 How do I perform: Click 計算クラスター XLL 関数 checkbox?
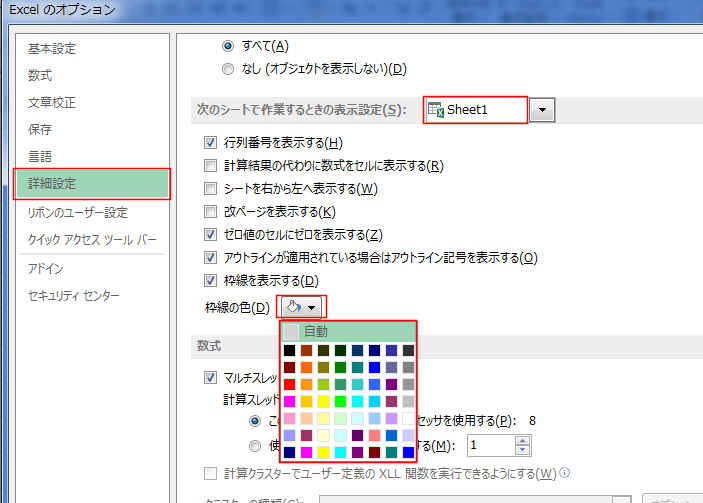tap(210, 473)
